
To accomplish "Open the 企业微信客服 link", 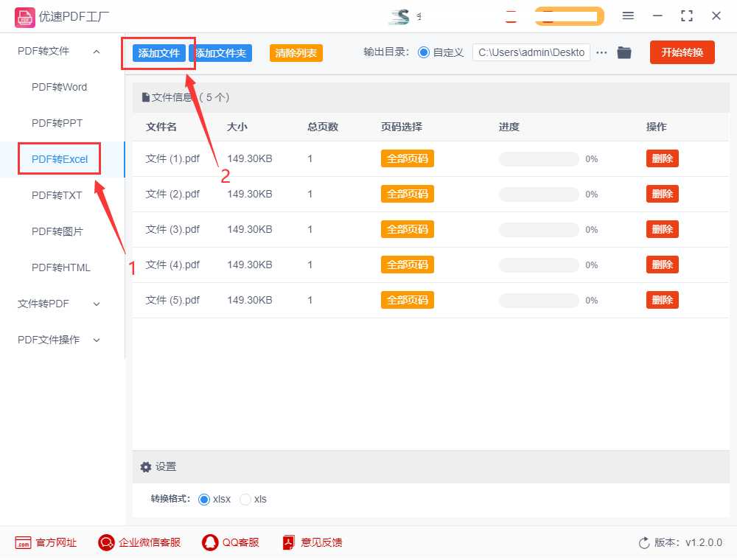I will pyautogui.click(x=150, y=542).
